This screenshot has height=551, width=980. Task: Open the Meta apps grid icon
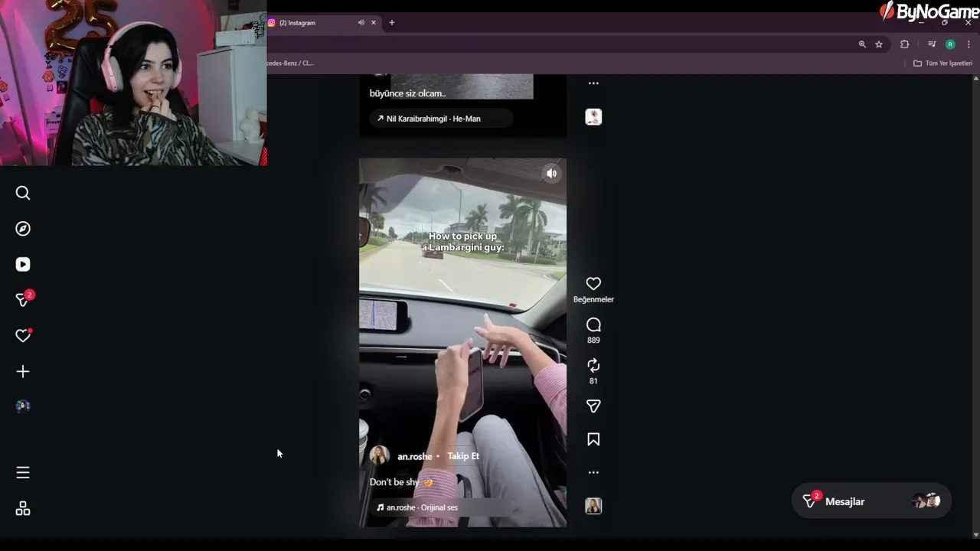tap(23, 509)
